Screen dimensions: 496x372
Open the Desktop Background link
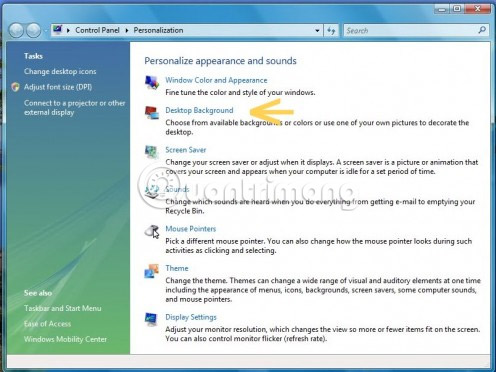199,110
